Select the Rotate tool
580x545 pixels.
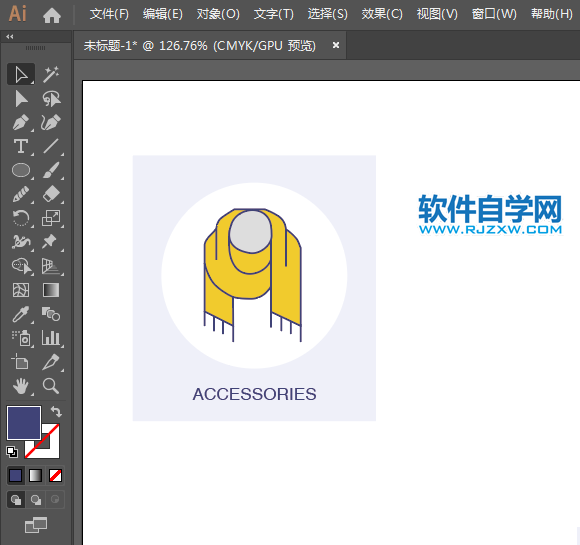[21, 218]
